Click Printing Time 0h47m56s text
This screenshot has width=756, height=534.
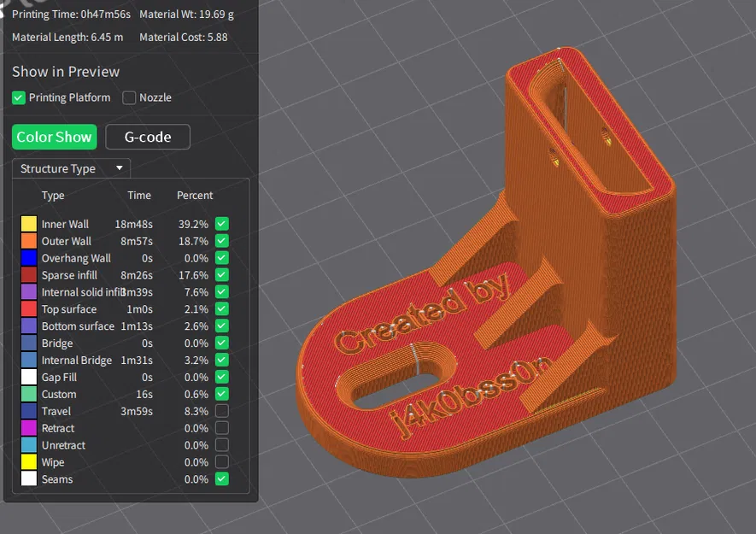(72, 15)
